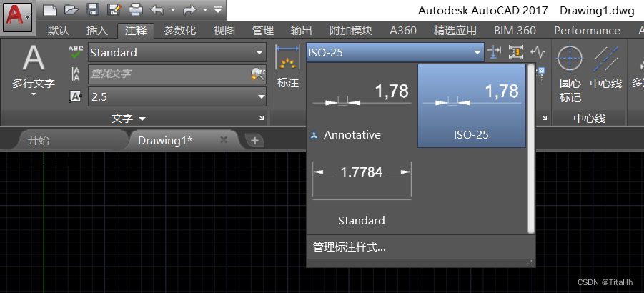Create a new drawing from Quick Access
This screenshot has width=644, height=293.
click(50, 9)
